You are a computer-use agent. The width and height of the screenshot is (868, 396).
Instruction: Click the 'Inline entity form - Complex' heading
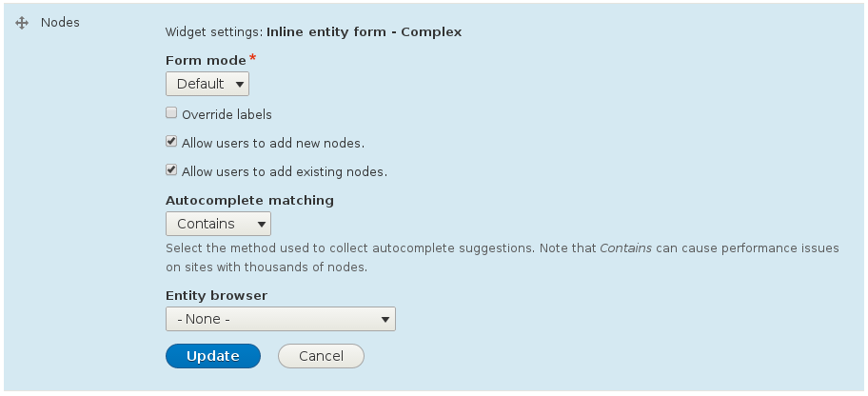(x=364, y=31)
